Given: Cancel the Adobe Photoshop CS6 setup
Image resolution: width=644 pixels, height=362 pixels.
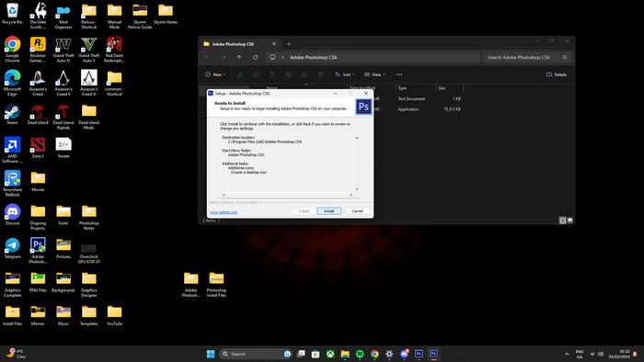Looking at the screenshot, I should 357,211.
